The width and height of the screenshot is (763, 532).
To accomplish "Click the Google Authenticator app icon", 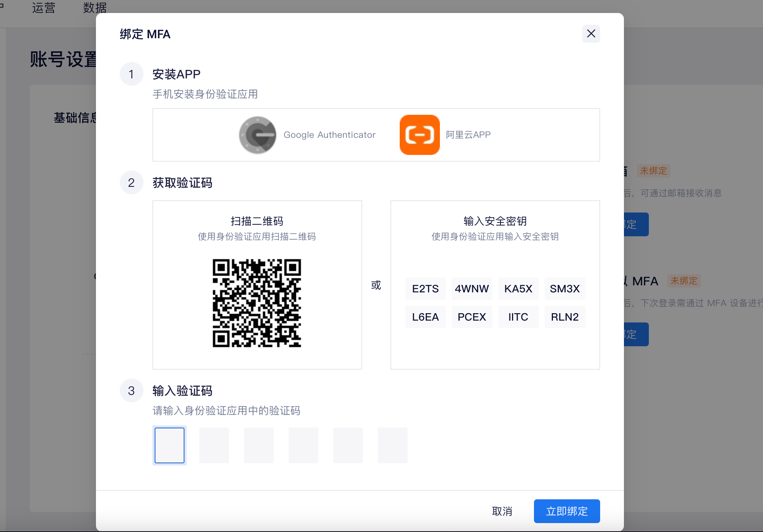I will click(257, 135).
